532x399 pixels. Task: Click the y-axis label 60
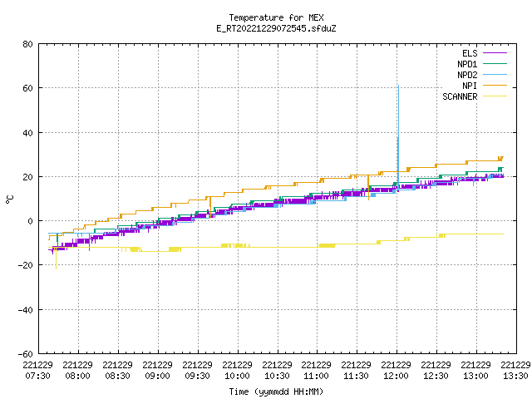[x=28, y=88]
